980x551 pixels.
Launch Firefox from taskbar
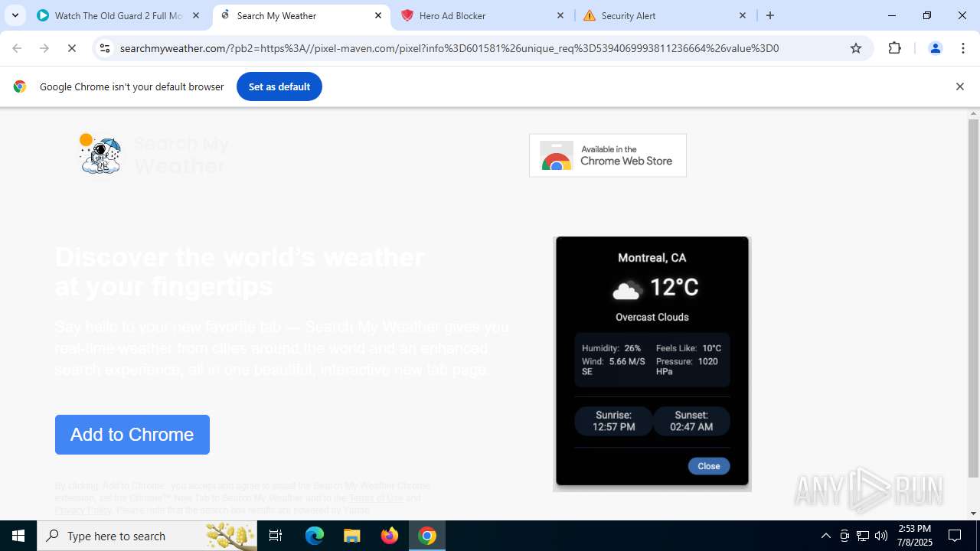pos(390,536)
